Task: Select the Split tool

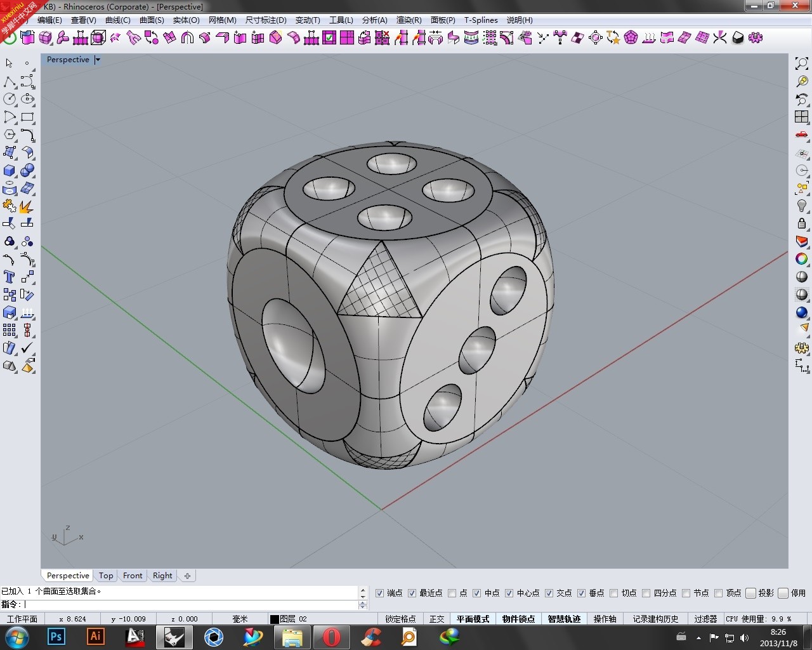Action: click(x=27, y=223)
